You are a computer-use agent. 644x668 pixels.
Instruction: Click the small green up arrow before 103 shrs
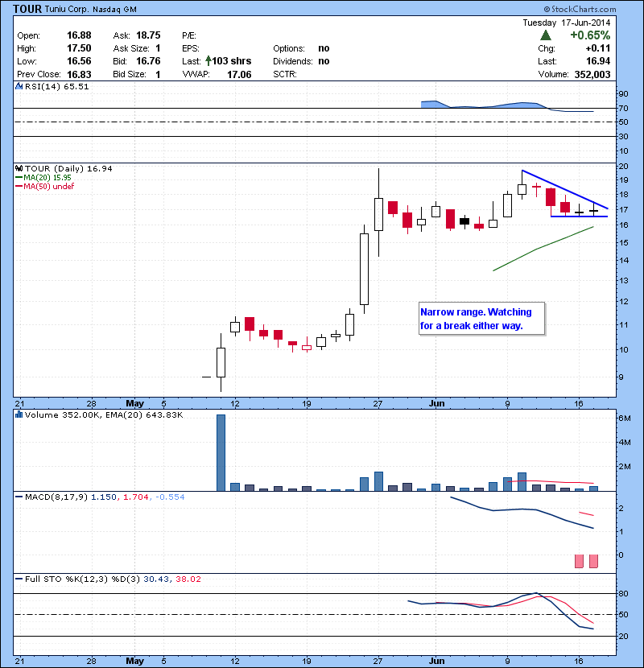click(x=208, y=61)
